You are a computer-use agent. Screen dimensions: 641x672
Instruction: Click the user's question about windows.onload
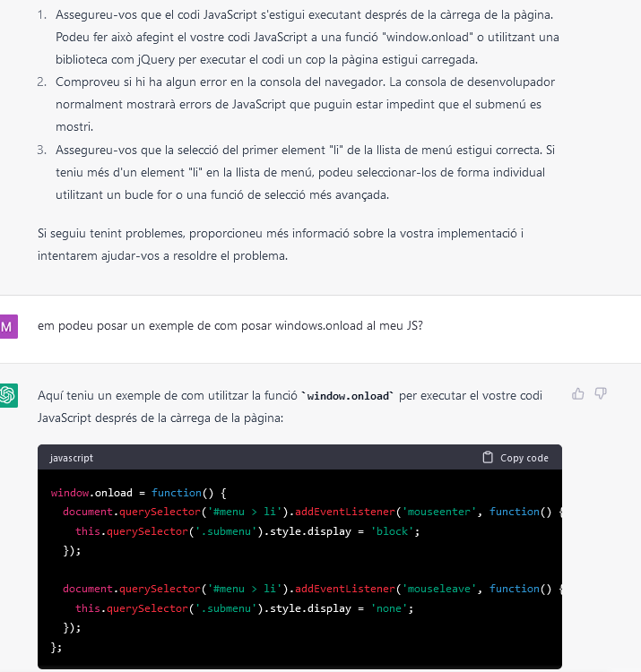click(x=230, y=325)
